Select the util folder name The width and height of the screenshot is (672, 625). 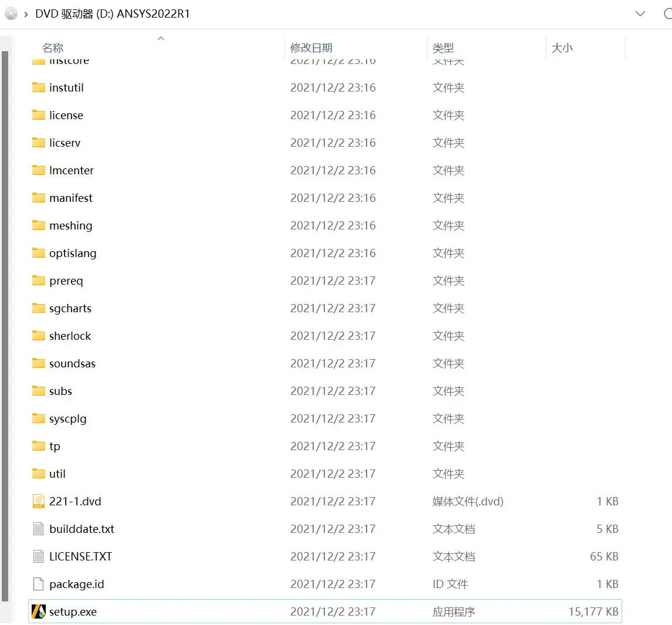pyautogui.click(x=57, y=474)
